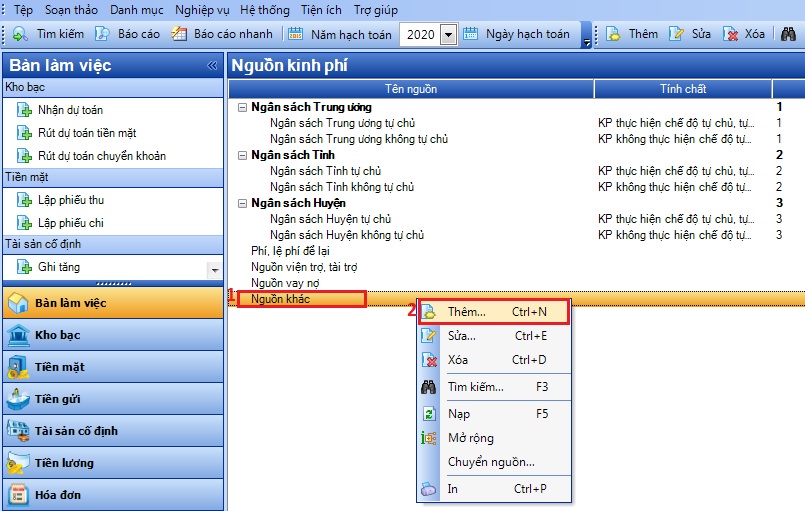Click the Lập phiếu thu icon
Viewport: 805px width, 511px height.
(24, 200)
